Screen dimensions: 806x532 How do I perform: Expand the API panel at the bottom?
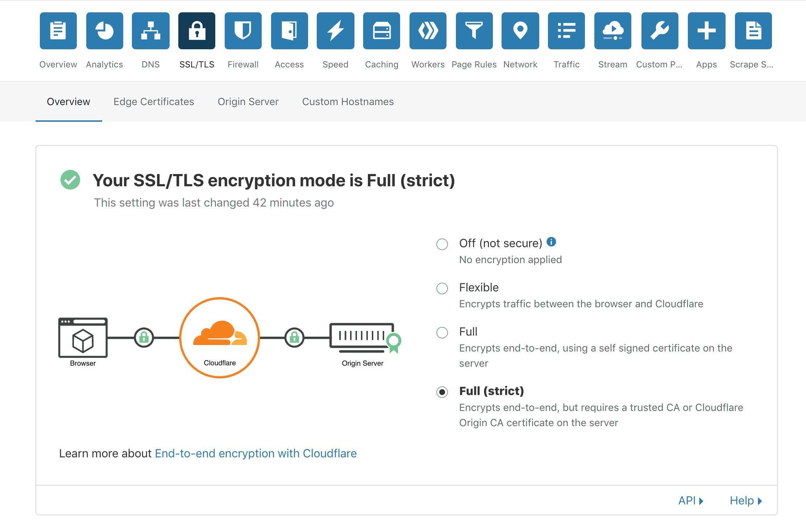(689, 500)
